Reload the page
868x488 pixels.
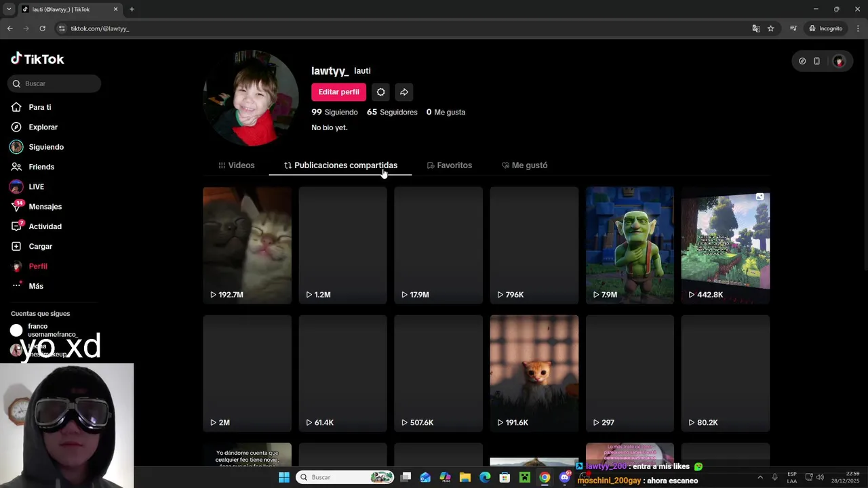pos(42,28)
